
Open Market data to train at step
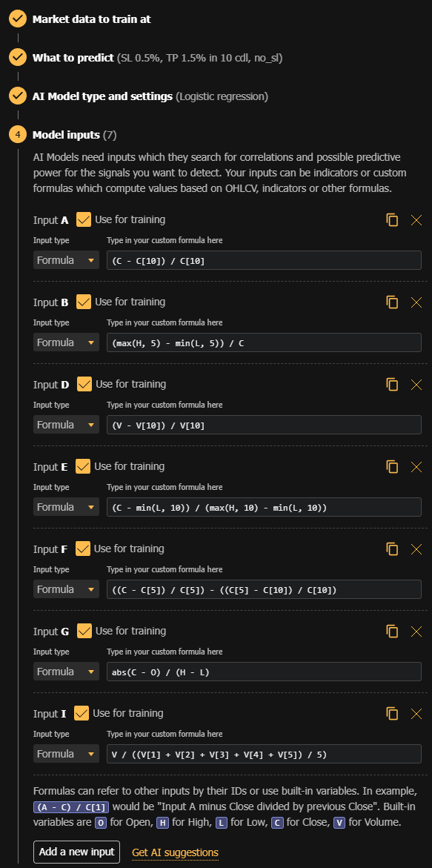91,19
